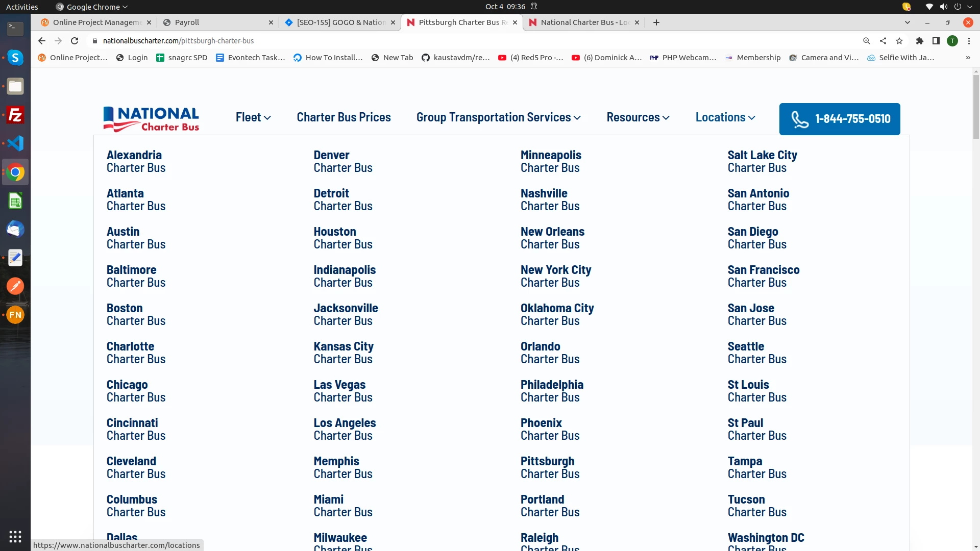Show the applications grid in the dock

[15, 537]
